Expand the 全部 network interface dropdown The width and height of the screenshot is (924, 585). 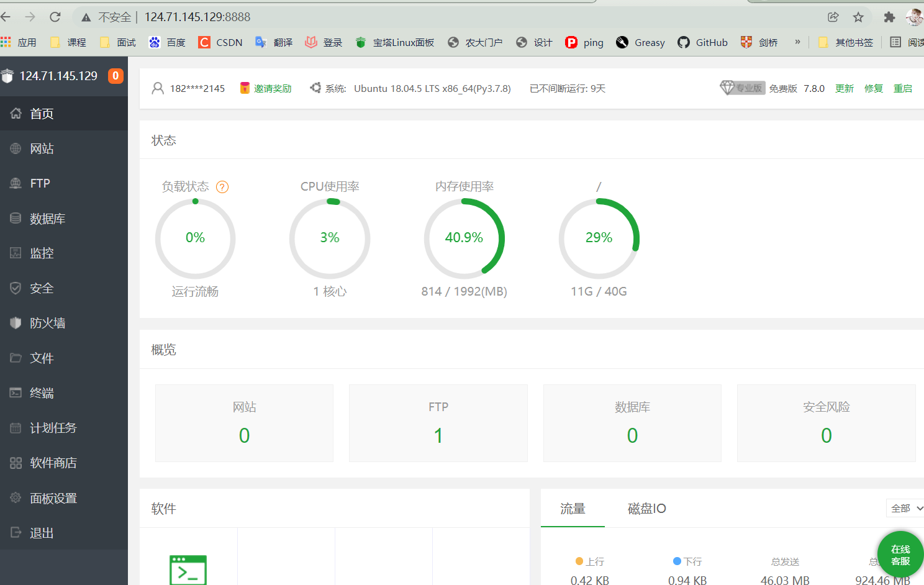905,508
